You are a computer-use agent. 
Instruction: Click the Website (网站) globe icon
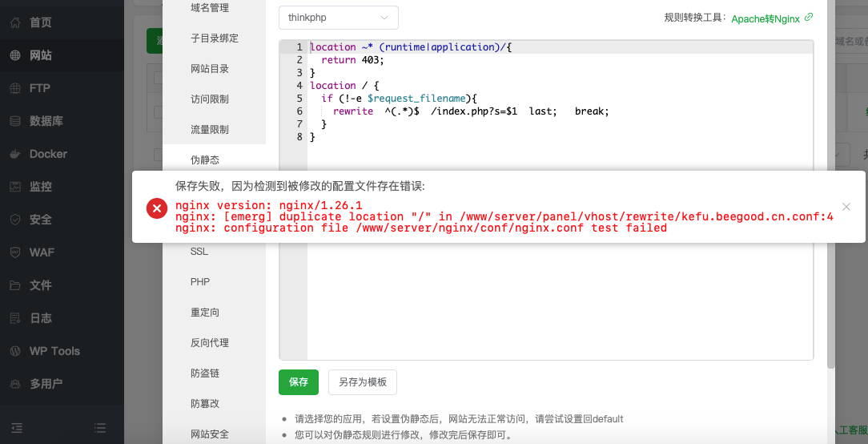[x=15, y=55]
